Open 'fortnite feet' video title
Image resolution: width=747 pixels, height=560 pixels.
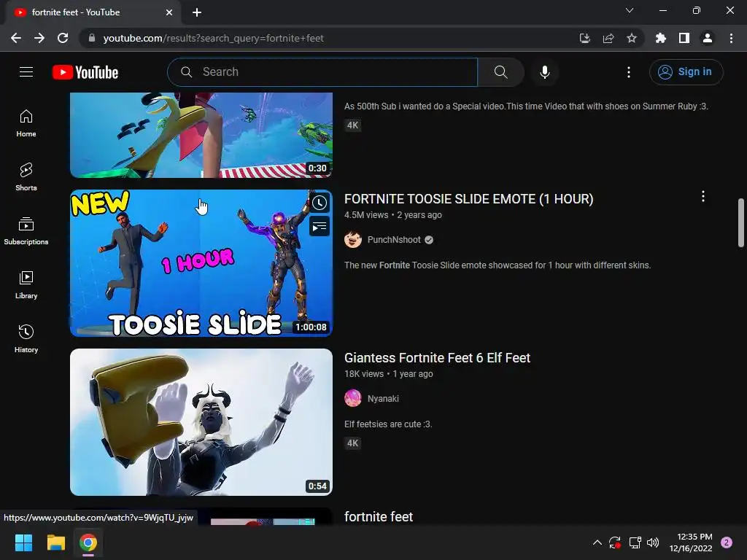[x=379, y=517]
